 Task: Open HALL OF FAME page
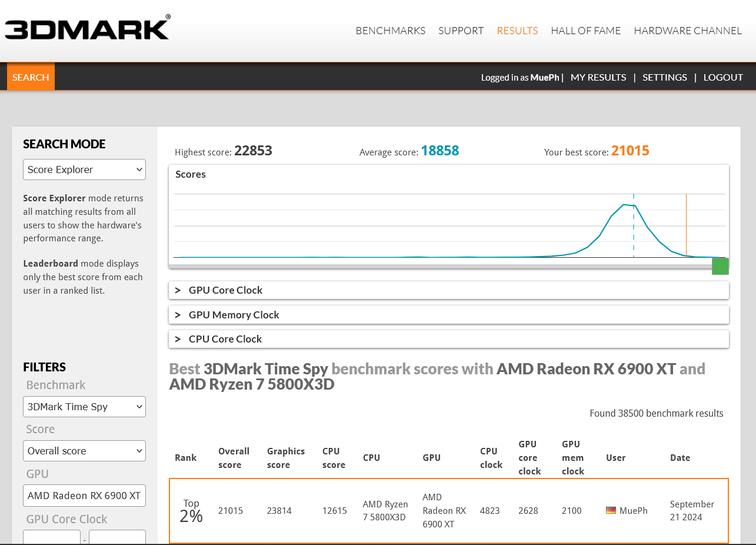585,31
